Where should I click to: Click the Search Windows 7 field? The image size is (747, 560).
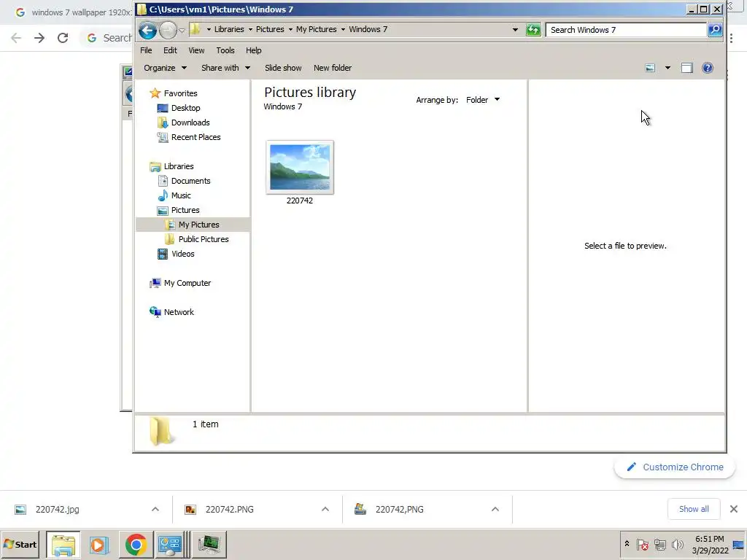[626, 30]
